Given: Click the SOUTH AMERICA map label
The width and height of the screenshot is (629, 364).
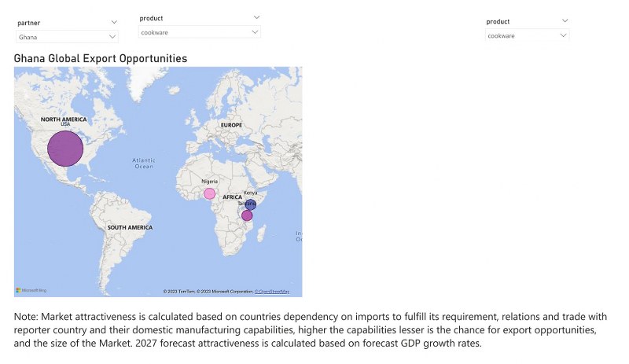Looking at the screenshot, I should (x=130, y=227).
